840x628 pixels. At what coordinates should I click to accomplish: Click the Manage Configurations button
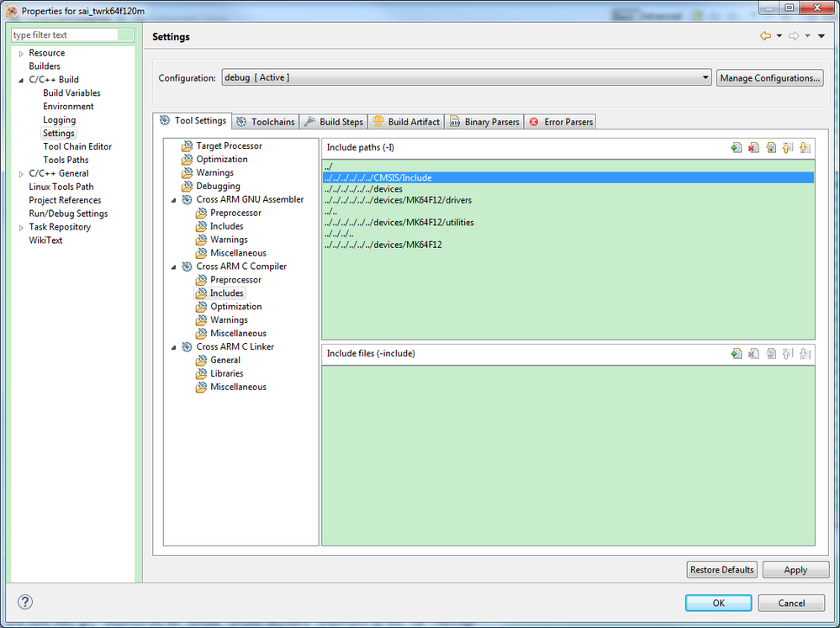pyautogui.click(x=770, y=77)
